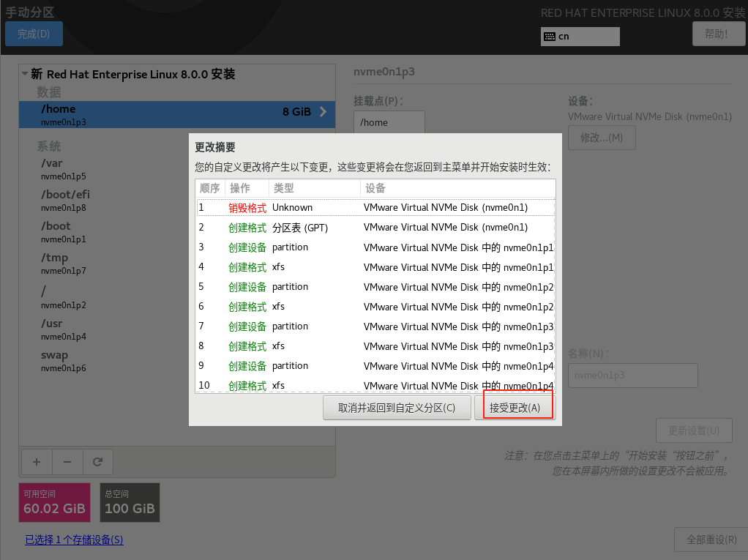Image resolution: width=748 pixels, height=560 pixels.
Task: Click the 名称 nvme0n1p3 input field
Action: 633,376
